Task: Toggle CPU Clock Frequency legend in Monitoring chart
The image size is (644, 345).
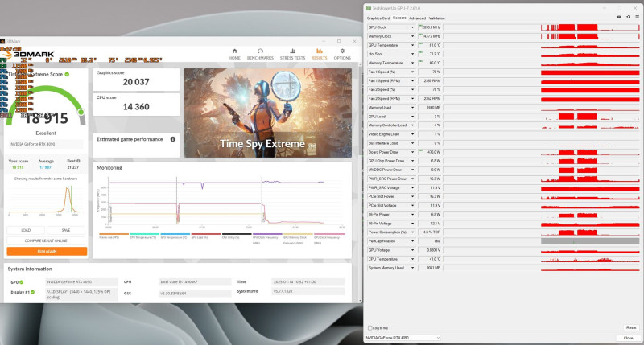Action: point(267,238)
